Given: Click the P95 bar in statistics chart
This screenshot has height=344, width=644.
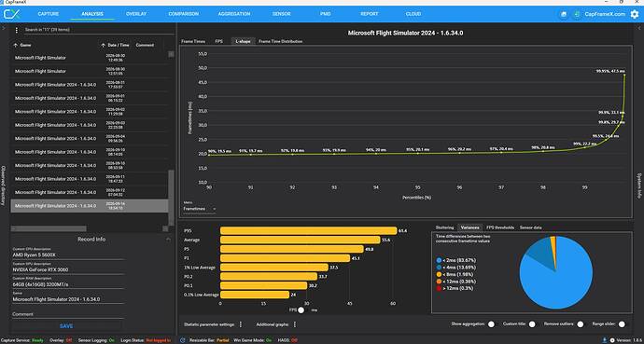Looking at the screenshot, I should (x=309, y=231).
